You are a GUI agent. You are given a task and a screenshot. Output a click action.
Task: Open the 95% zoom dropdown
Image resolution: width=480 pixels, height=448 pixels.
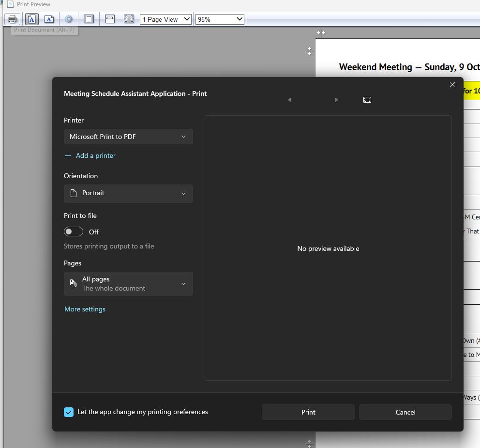click(x=220, y=19)
